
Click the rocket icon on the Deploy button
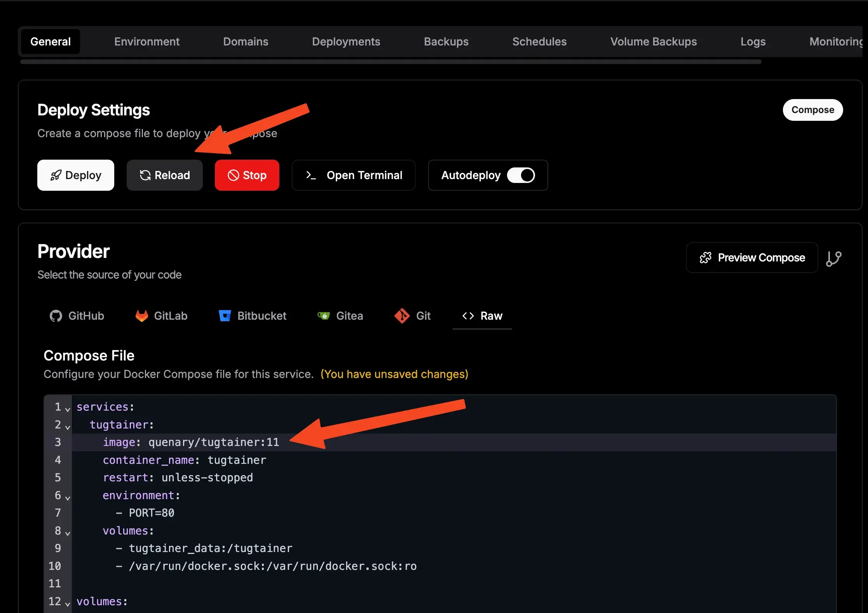(x=56, y=175)
